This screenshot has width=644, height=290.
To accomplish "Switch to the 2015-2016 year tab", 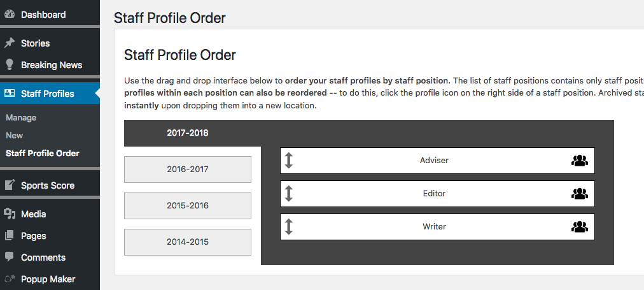I will point(188,206).
